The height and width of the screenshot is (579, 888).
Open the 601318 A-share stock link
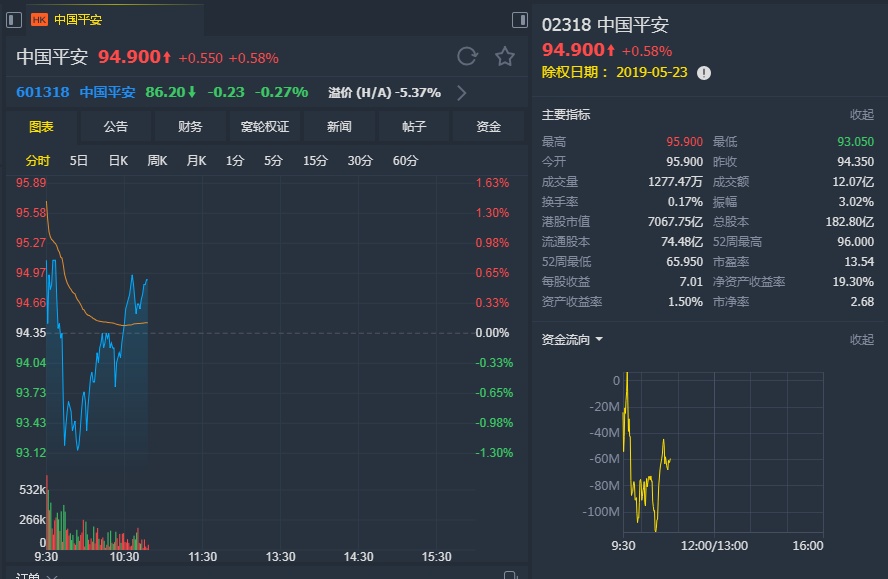point(43,92)
